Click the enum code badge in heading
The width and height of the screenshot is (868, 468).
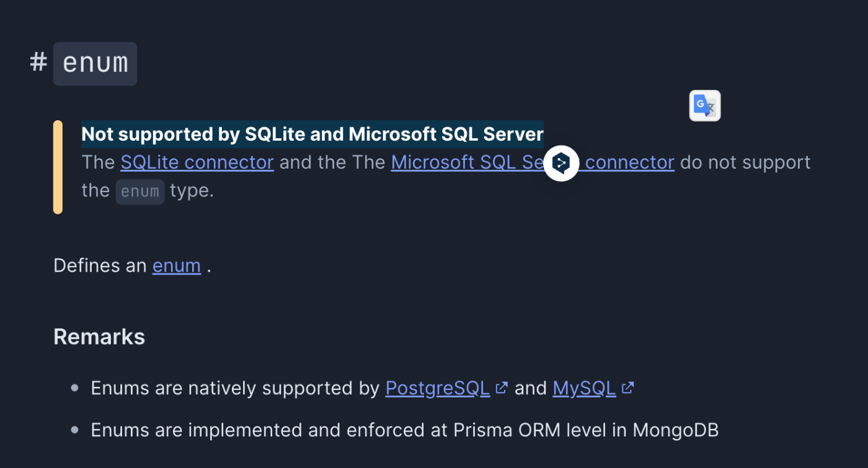(x=95, y=64)
